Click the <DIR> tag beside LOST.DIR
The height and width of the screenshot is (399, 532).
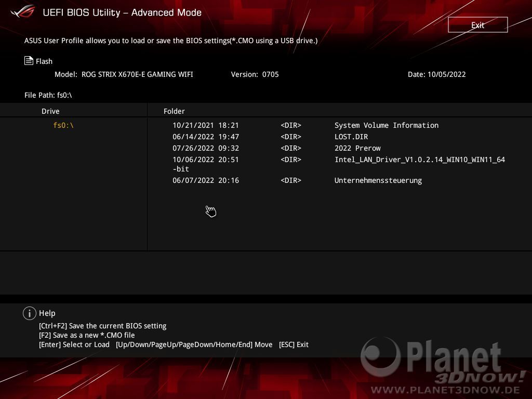pyautogui.click(x=291, y=137)
